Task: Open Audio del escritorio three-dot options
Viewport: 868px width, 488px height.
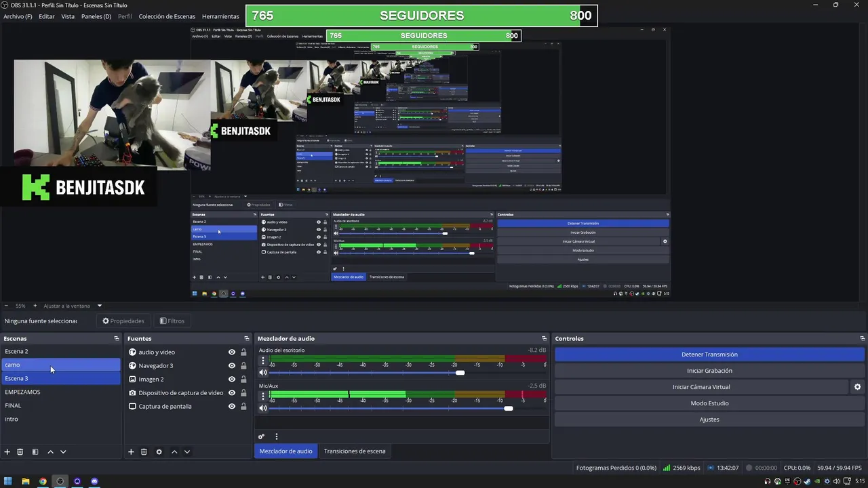Action: pyautogui.click(x=263, y=361)
